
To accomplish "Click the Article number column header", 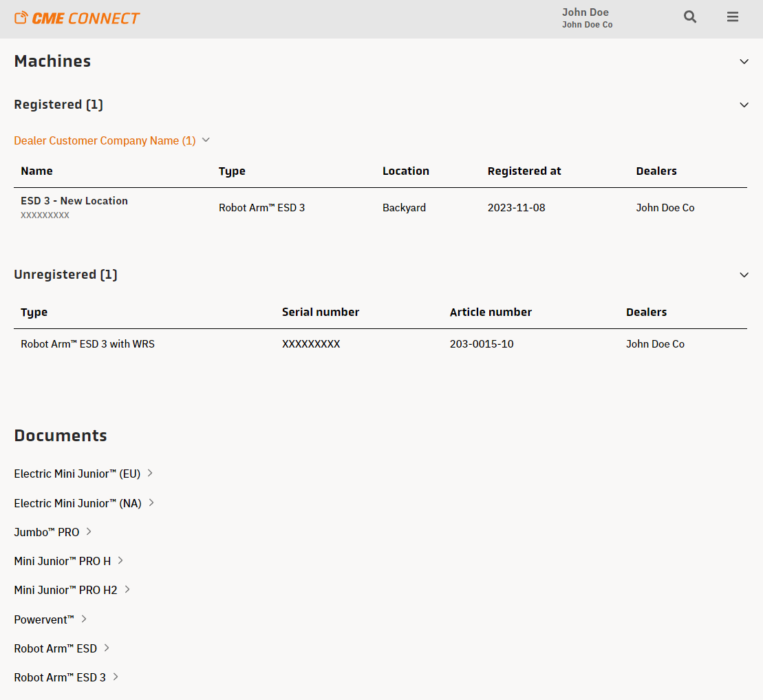I will point(491,312).
